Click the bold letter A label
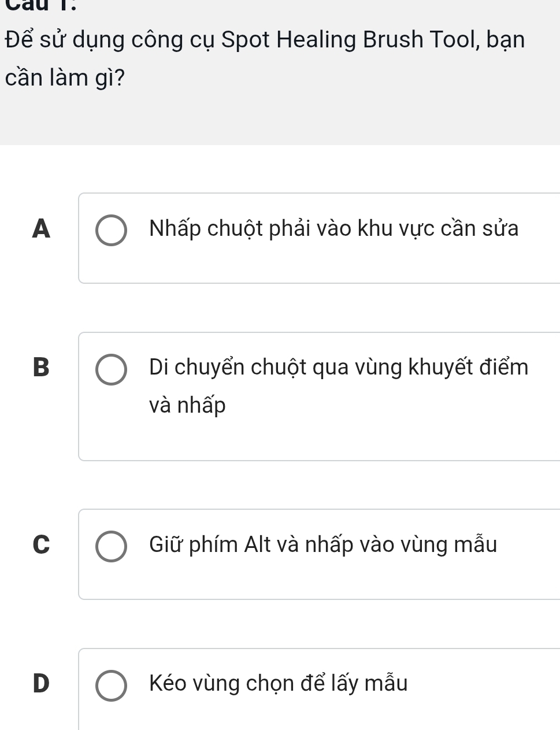The width and height of the screenshot is (560, 730). (x=41, y=229)
